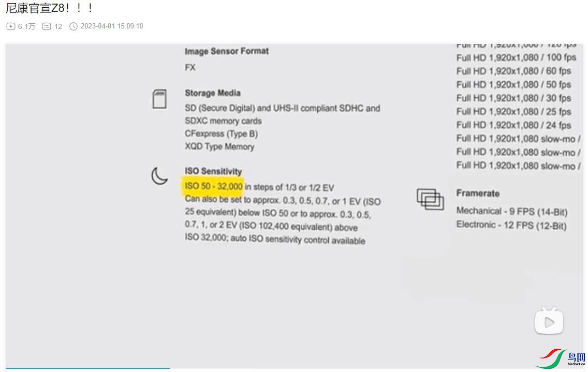Click the stacked frames Framerate icon
Screen dimensions: 588x372
point(430,199)
